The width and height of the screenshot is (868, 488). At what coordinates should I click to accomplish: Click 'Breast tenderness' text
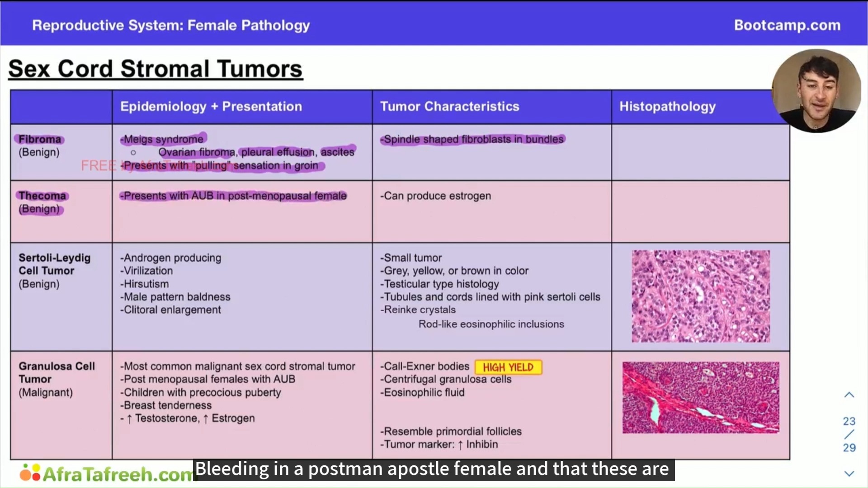(x=166, y=405)
